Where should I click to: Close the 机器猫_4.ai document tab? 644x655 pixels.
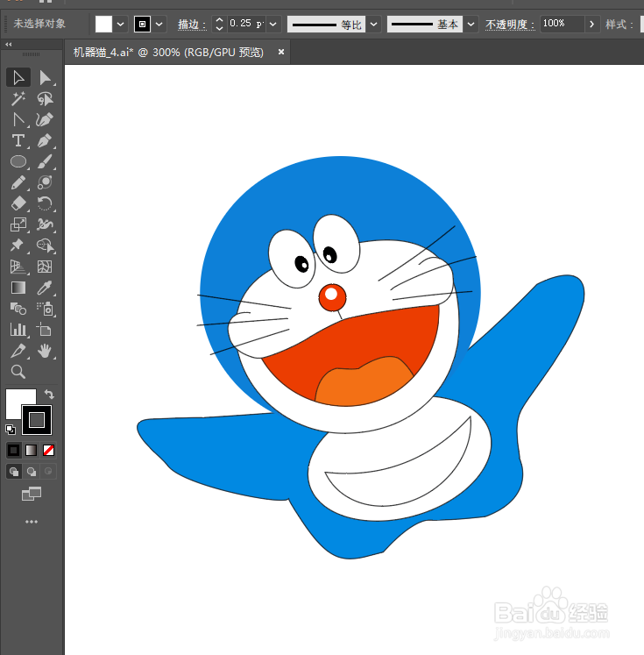tap(281, 52)
